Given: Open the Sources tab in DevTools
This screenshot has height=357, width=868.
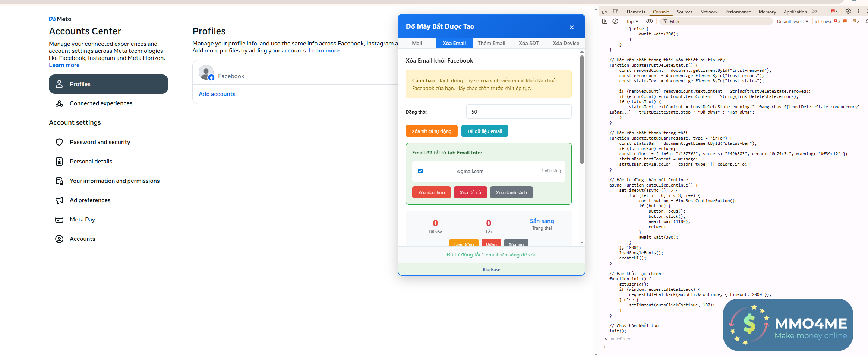Looking at the screenshot, I should (685, 12).
